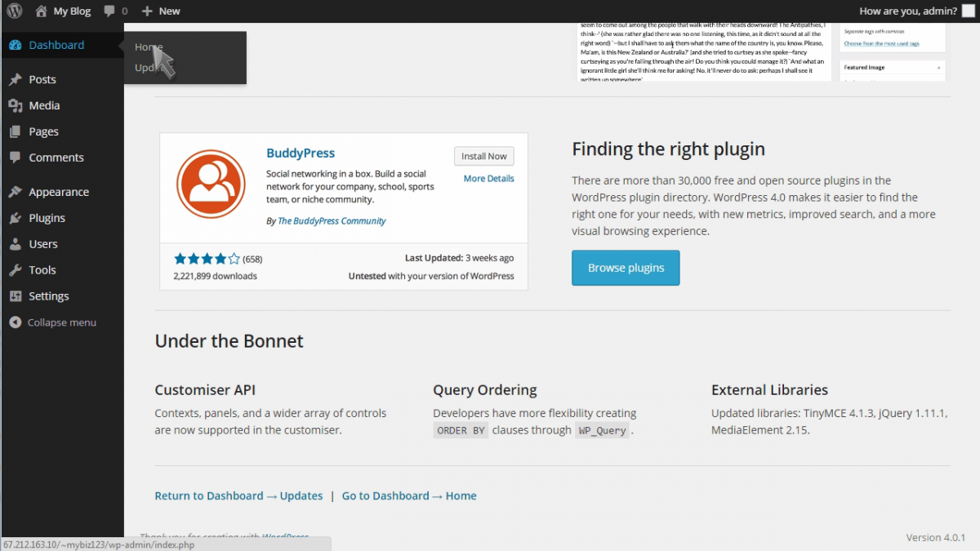980x551 pixels.
Task: Open the Media library via its camera icon
Action: [17, 105]
